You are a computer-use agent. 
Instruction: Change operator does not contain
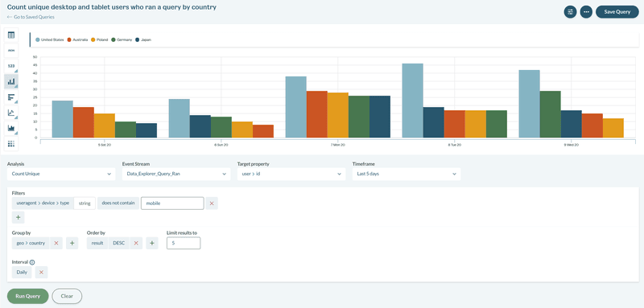pos(118,203)
